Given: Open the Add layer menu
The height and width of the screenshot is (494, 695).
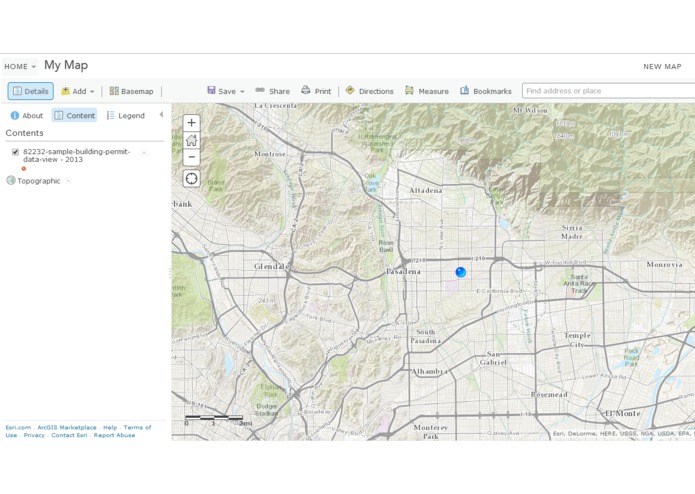Looking at the screenshot, I should (78, 91).
